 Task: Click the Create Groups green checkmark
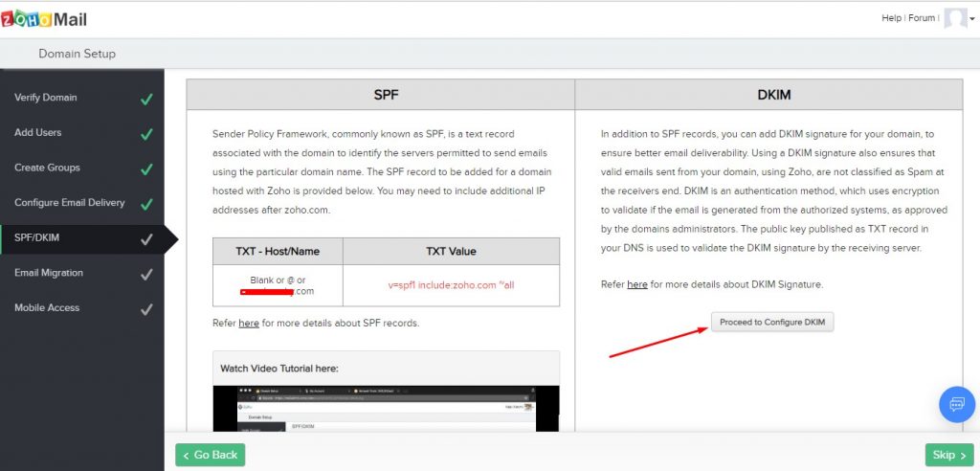(x=146, y=168)
